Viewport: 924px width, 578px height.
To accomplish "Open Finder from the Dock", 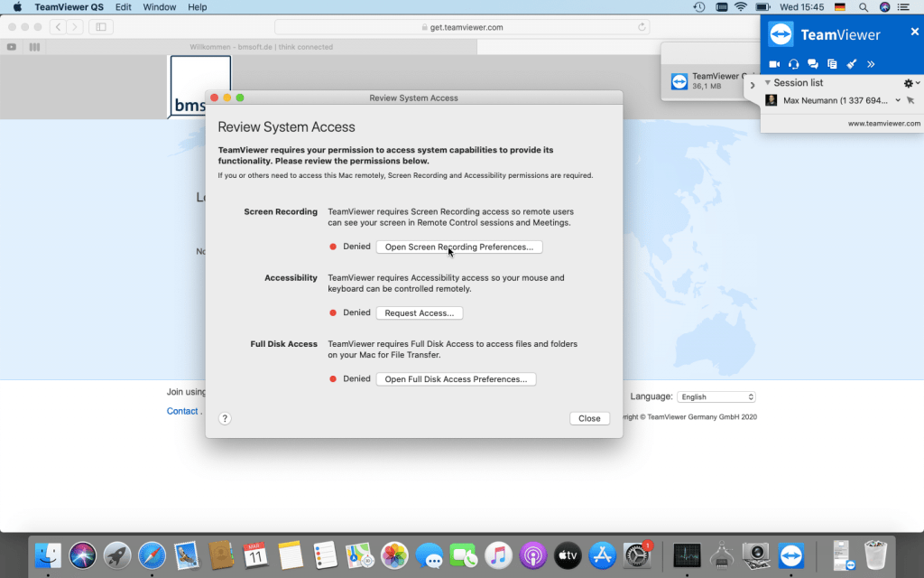I will (48, 555).
